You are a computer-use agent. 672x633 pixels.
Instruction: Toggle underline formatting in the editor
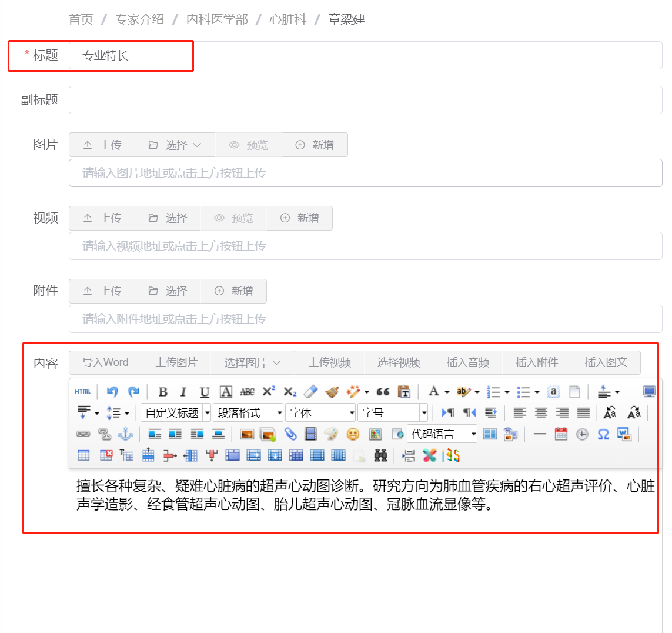coord(204,391)
